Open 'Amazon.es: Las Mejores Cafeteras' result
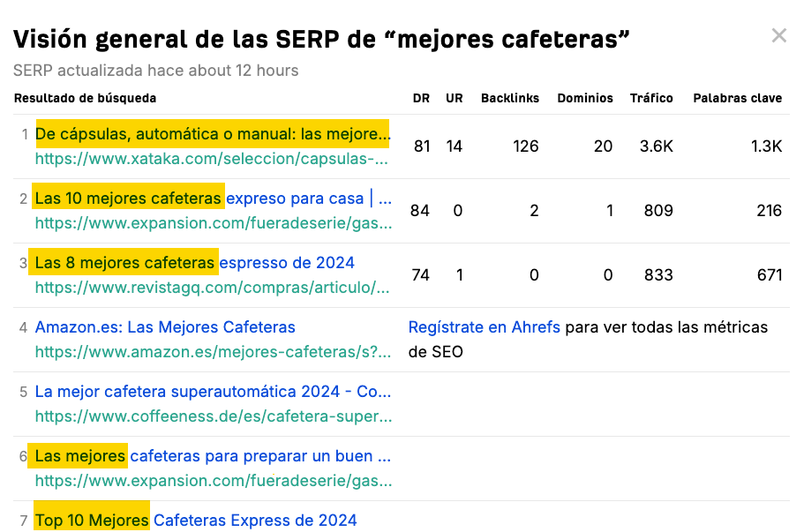804x532 pixels. point(164,326)
